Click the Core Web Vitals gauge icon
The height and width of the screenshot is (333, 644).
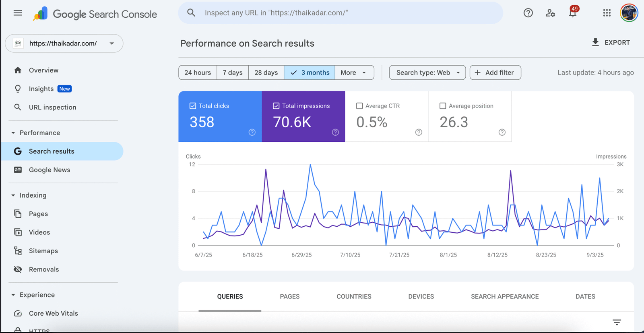(x=18, y=313)
